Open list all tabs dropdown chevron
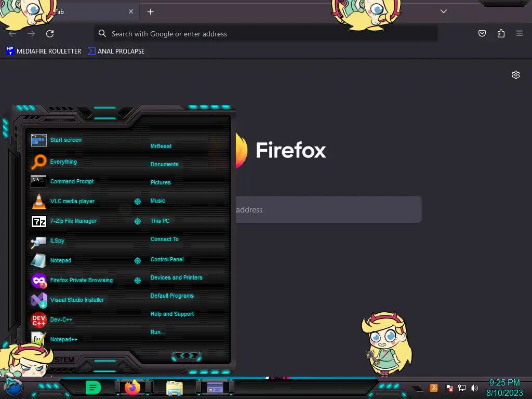Image resolution: width=532 pixels, height=399 pixels. tap(444, 11)
